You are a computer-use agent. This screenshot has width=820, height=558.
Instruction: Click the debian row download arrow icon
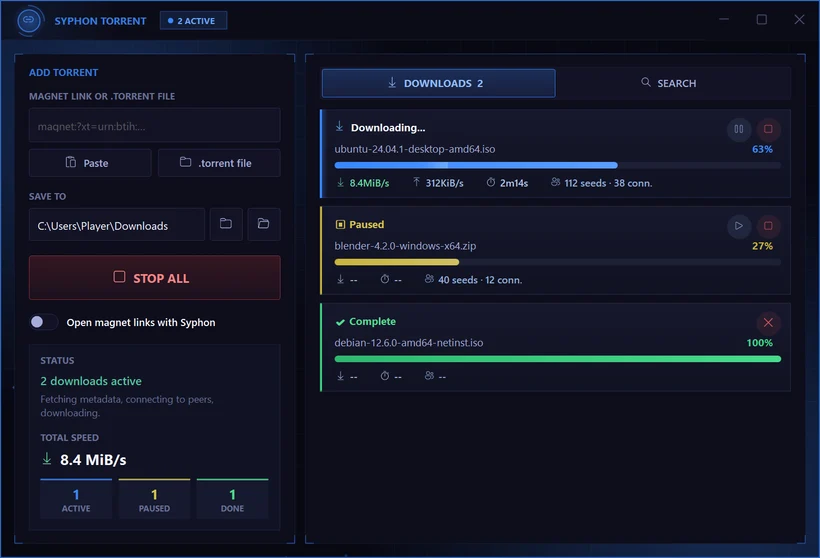[340, 376]
